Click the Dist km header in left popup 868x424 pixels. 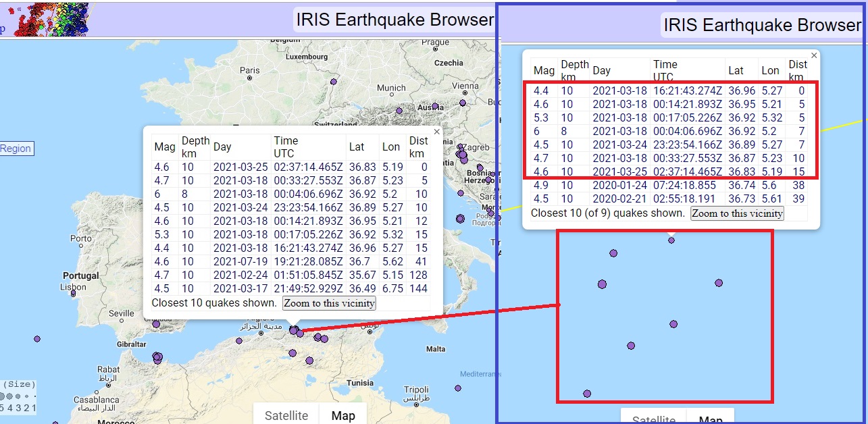(419, 147)
